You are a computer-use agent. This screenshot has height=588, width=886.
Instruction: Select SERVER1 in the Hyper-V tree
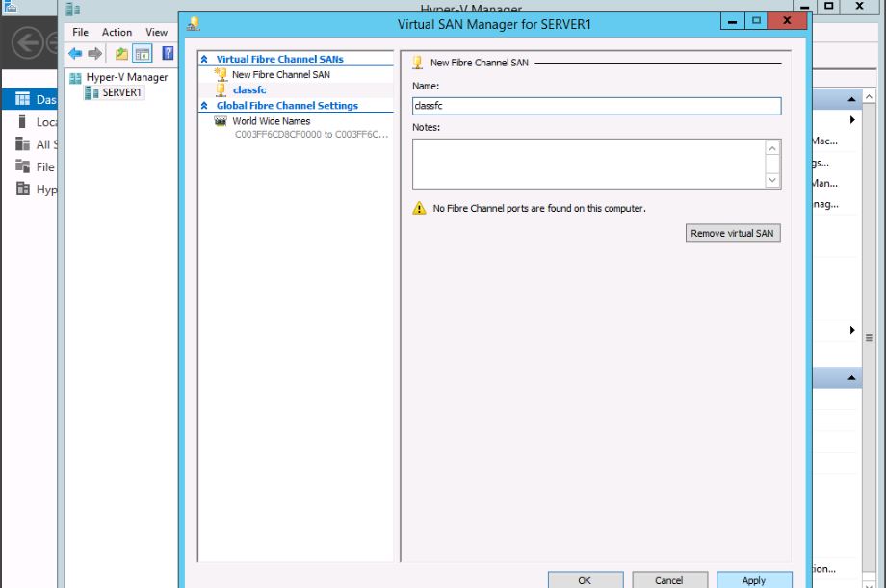pos(122,92)
